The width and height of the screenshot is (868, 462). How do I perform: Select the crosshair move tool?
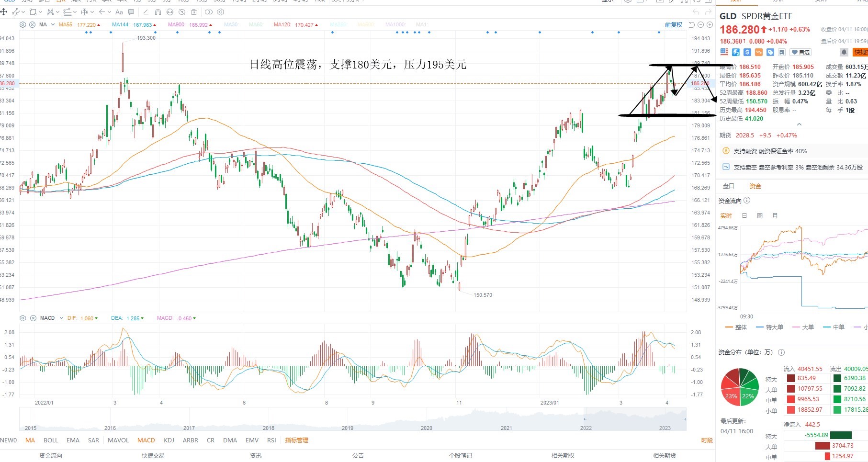point(4,11)
